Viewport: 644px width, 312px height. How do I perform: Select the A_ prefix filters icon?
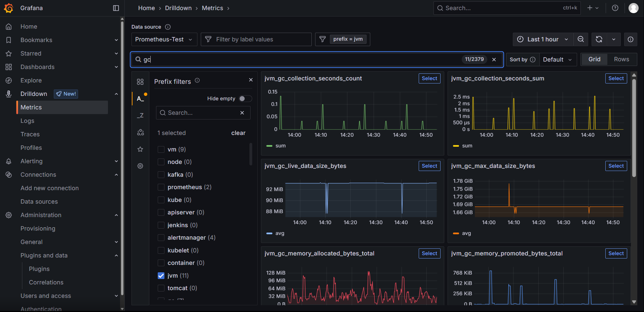tap(140, 99)
